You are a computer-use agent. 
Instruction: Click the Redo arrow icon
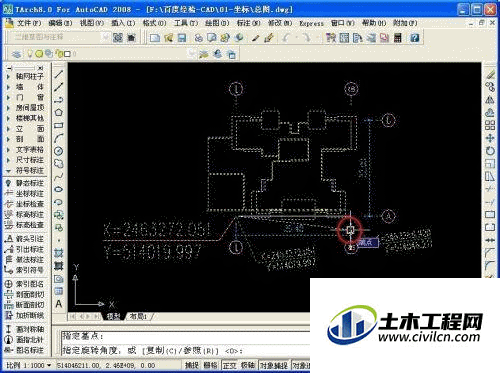[x=305, y=38]
